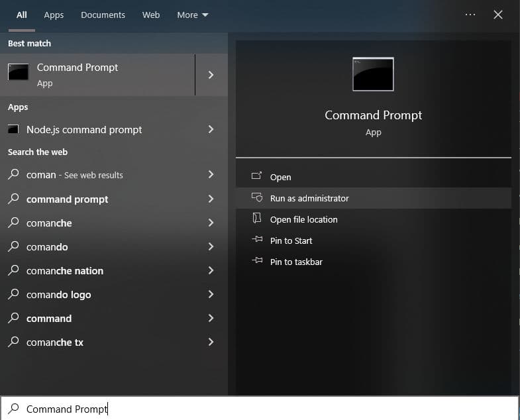Viewport: 520px width, 420px height.
Task: Expand the Node.js command prompt chevron
Action: click(x=211, y=129)
